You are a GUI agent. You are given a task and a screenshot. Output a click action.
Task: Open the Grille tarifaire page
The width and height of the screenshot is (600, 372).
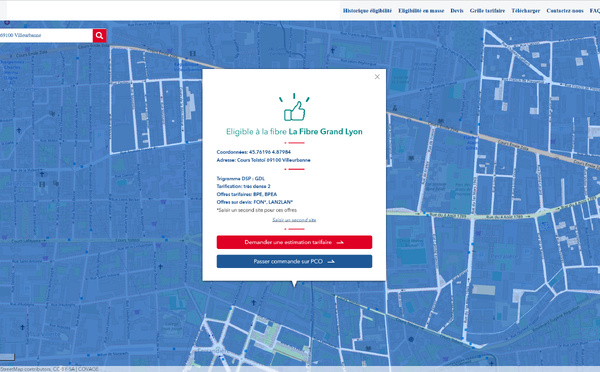(x=487, y=11)
